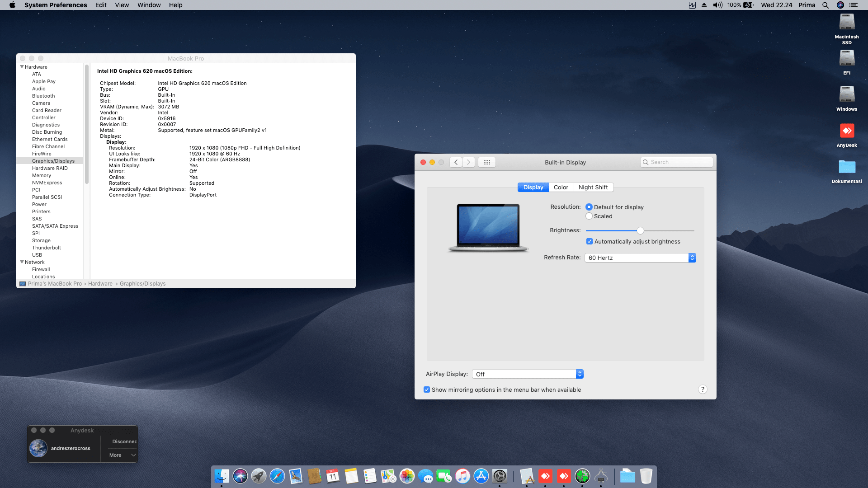Click the help question mark button
Screen dimensions: 868x488
[x=703, y=389]
